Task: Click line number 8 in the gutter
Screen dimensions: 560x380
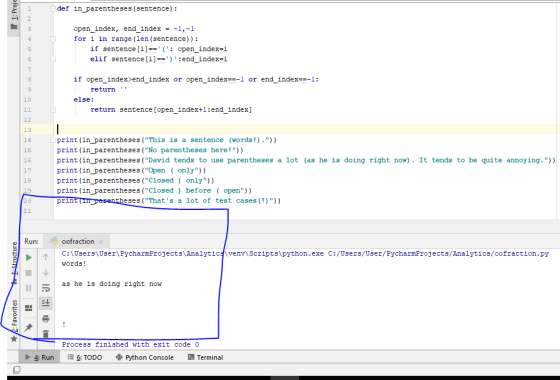Action: pos(29,79)
